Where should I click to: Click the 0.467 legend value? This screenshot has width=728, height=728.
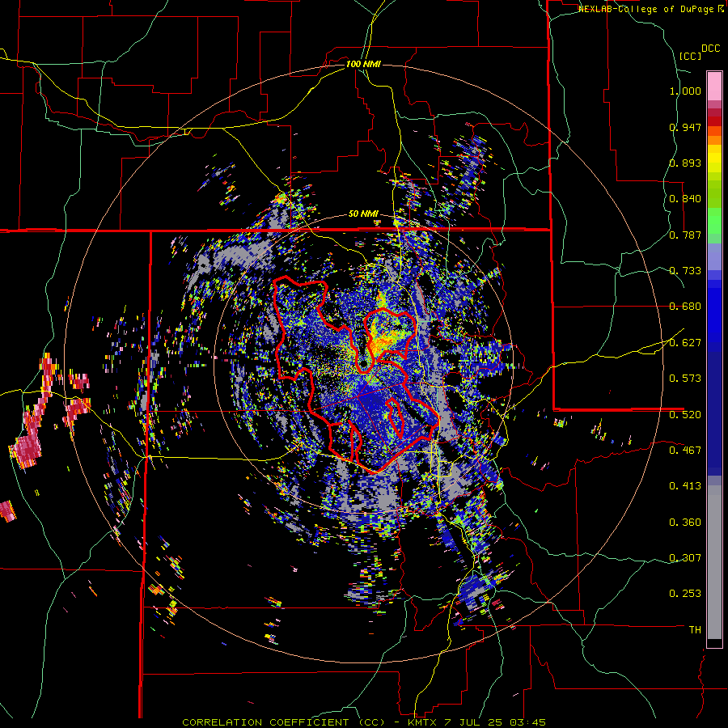(x=685, y=451)
